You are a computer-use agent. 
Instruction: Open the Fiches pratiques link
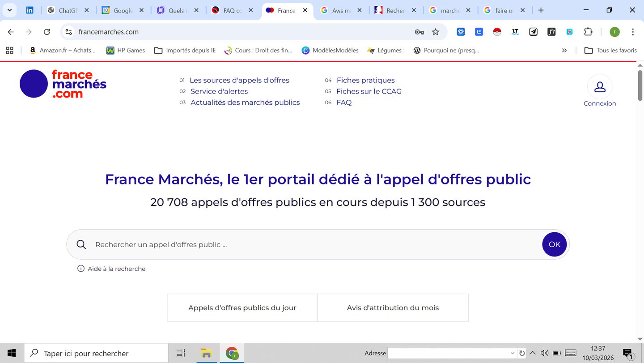tap(365, 80)
